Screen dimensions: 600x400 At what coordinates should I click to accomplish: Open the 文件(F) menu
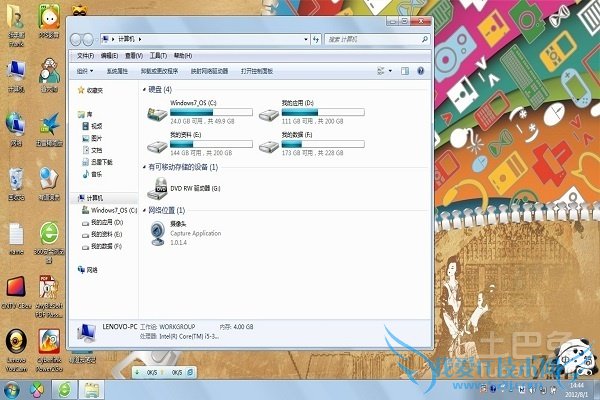point(85,56)
